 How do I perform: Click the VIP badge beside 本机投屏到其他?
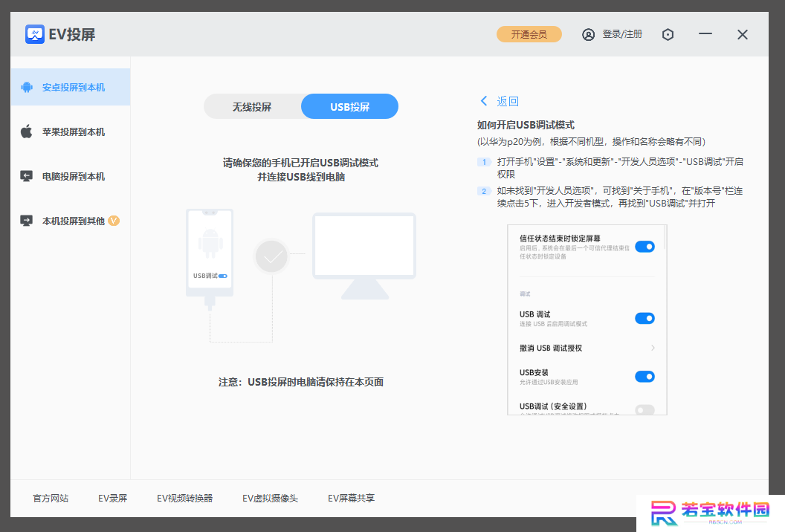(x=114, y=221)
